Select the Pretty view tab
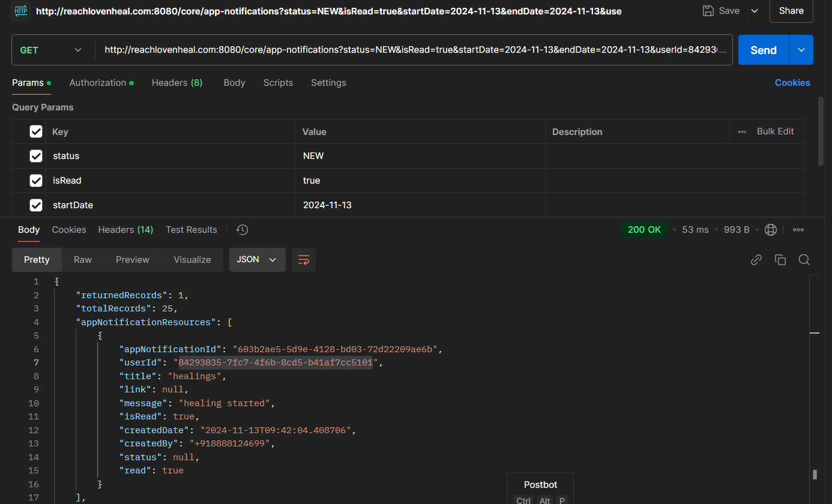 point(37,260)
